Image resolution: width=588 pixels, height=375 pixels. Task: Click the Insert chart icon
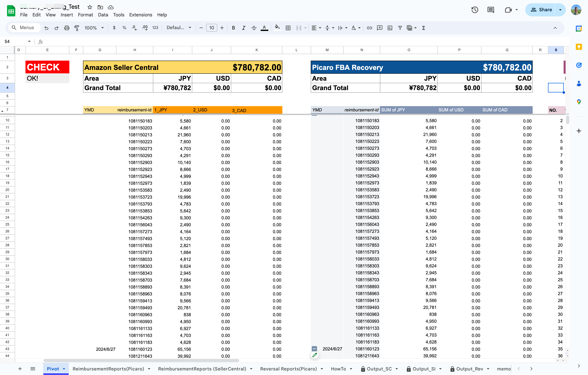pyautogui.click(x=390, y=28)
